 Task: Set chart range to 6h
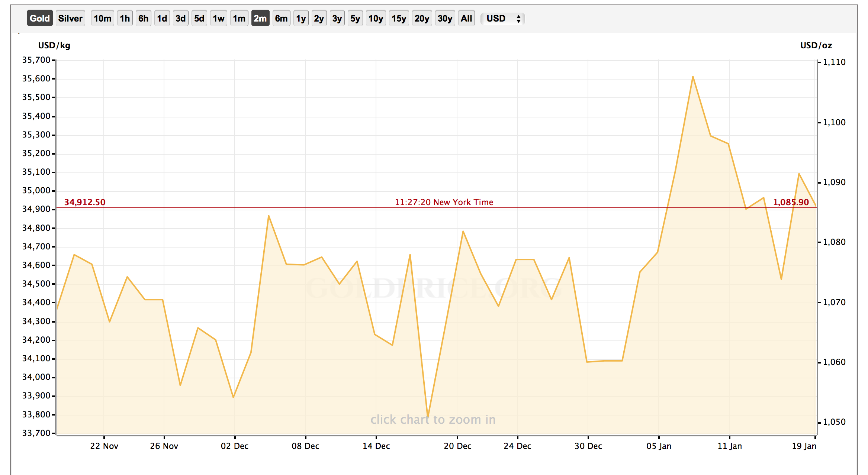pos(143,18)
